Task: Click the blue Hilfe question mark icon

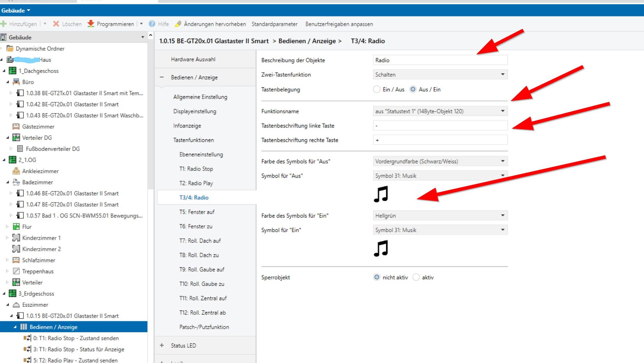Action: [152, 24]
